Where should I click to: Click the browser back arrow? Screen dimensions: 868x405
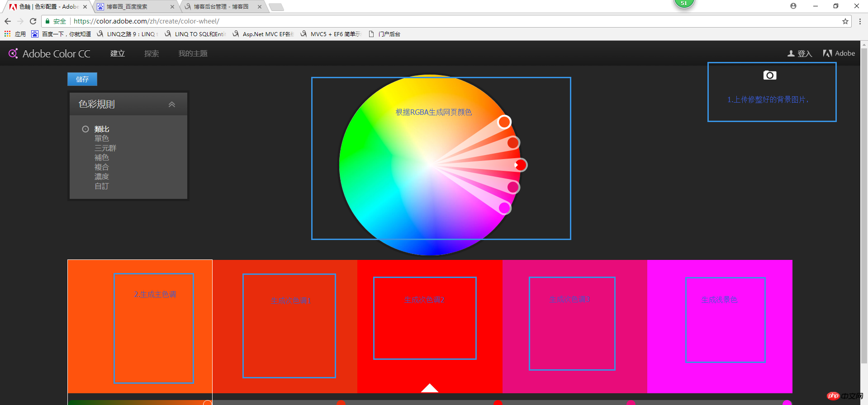click(8, 21)
